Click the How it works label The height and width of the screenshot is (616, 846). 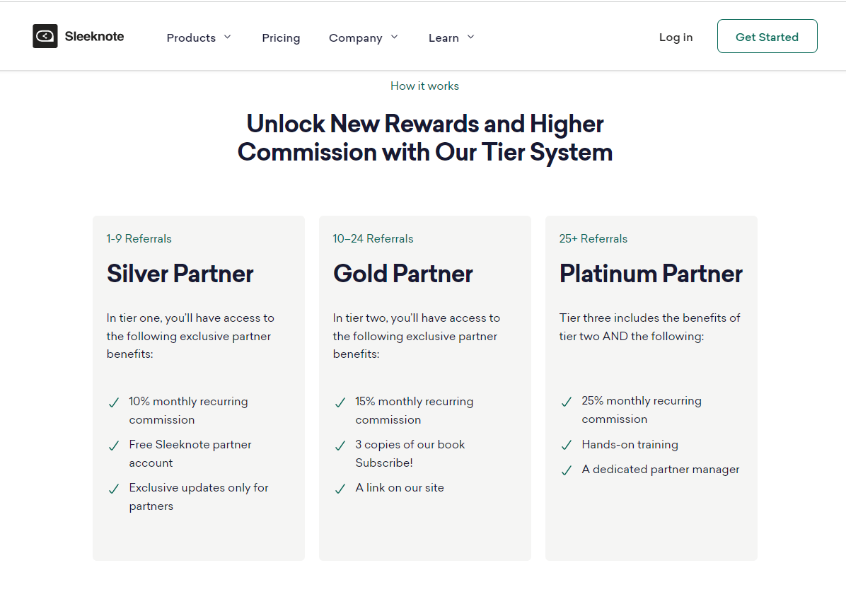[x=424, y=86]
